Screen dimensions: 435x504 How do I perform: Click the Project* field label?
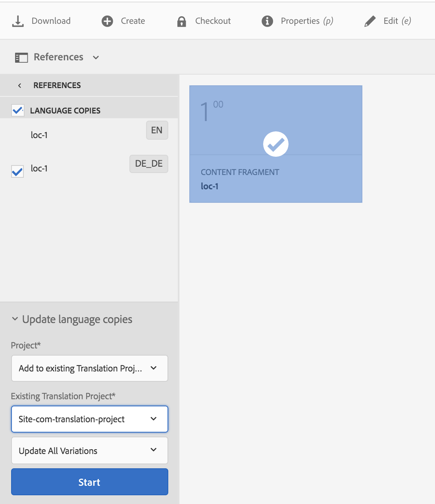pyautogui.click(x=26, y=345)
